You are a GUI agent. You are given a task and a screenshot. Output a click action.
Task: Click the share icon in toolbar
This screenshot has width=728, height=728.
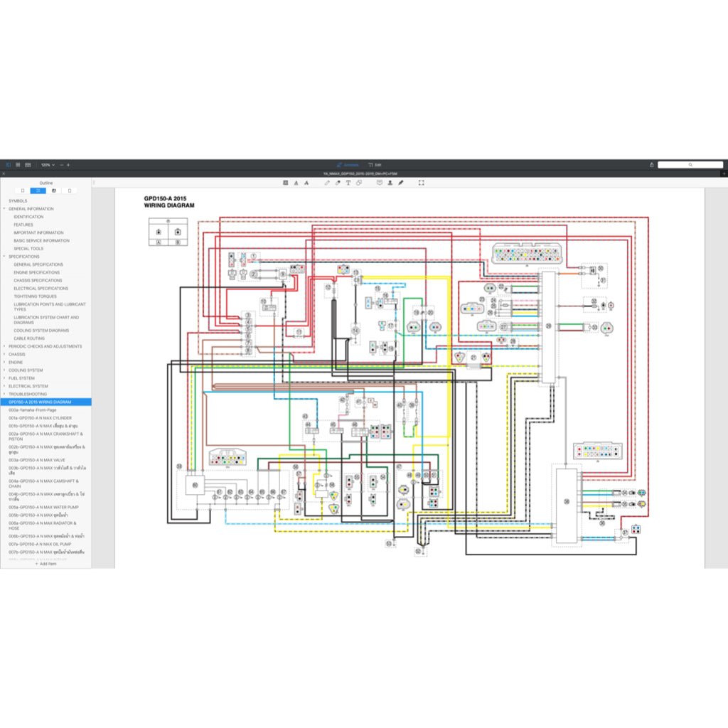pyautogui.click(x=651, y=165)
